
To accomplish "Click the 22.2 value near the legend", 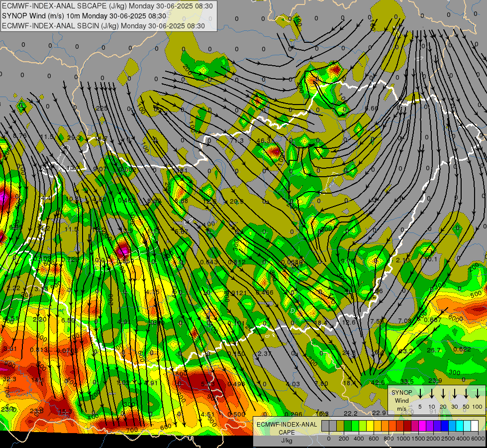I will click(351, 413).
